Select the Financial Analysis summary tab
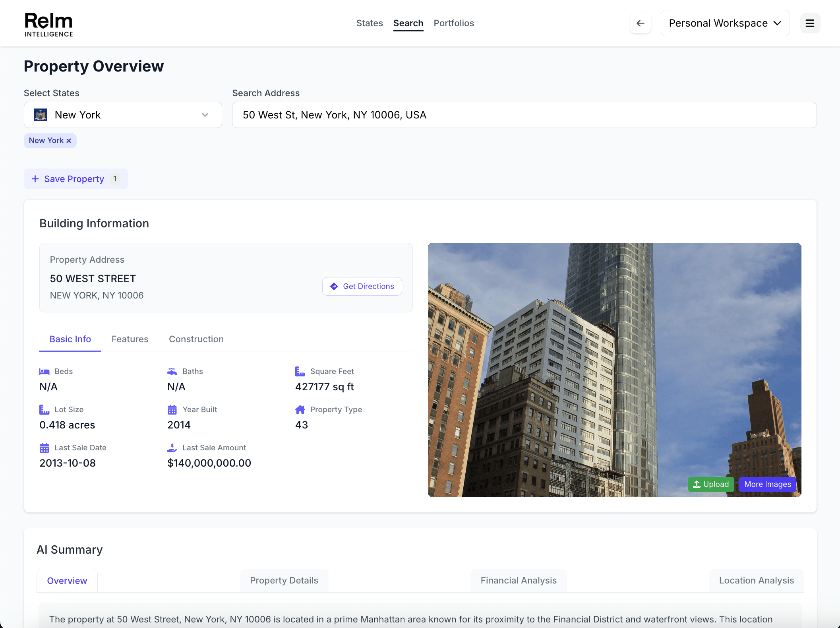840x628 pixels. [518, 580]
